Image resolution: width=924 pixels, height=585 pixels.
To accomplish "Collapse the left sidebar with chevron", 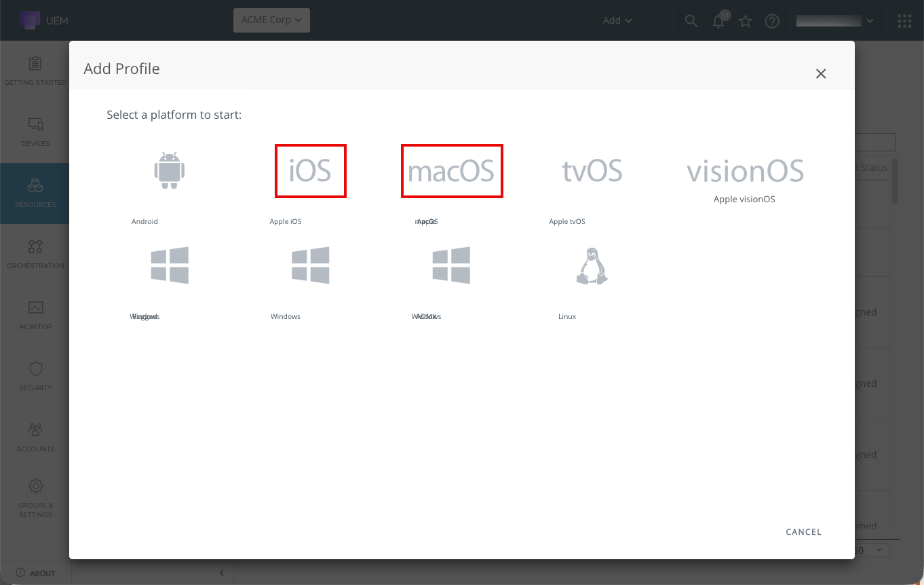I will point(221,573).
